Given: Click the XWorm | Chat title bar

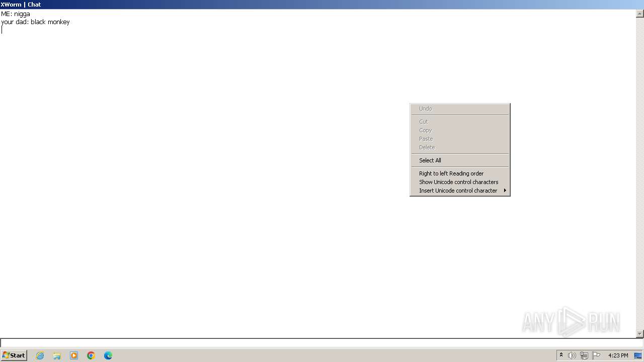Looking at the screenshot, I should (322, 5).
